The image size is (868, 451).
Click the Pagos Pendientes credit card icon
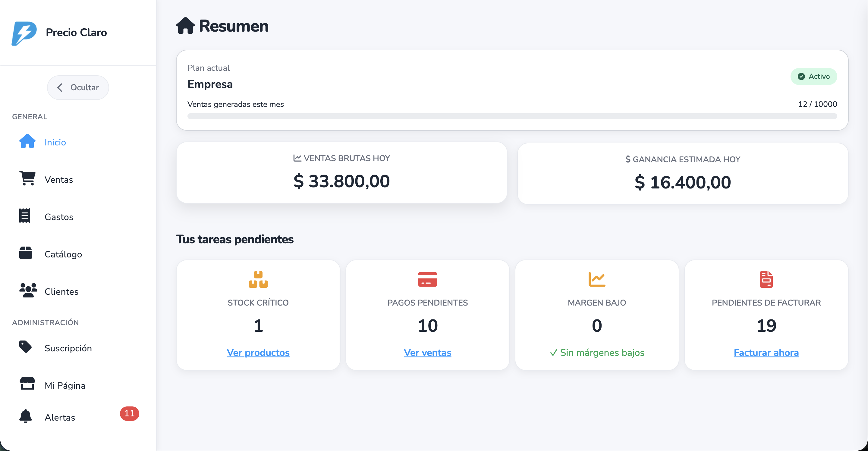[427, 279]
